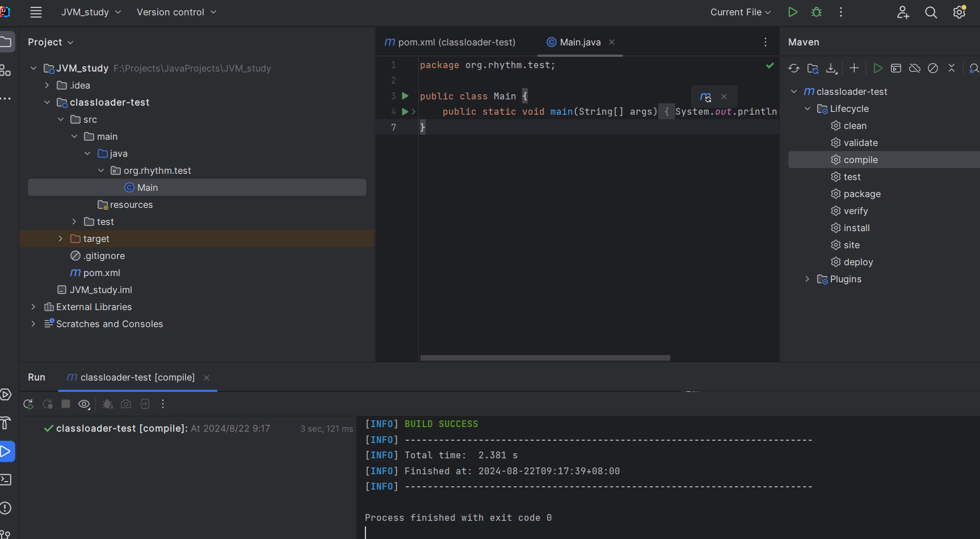The image size is (980, 539).
Task: Start debugging with the bug icon
Action: click(817, 12)
